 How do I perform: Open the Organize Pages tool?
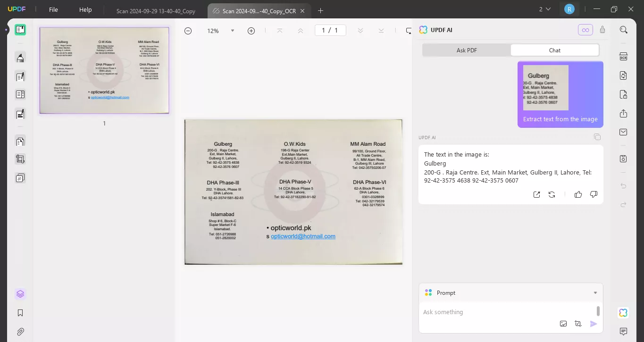20,142
